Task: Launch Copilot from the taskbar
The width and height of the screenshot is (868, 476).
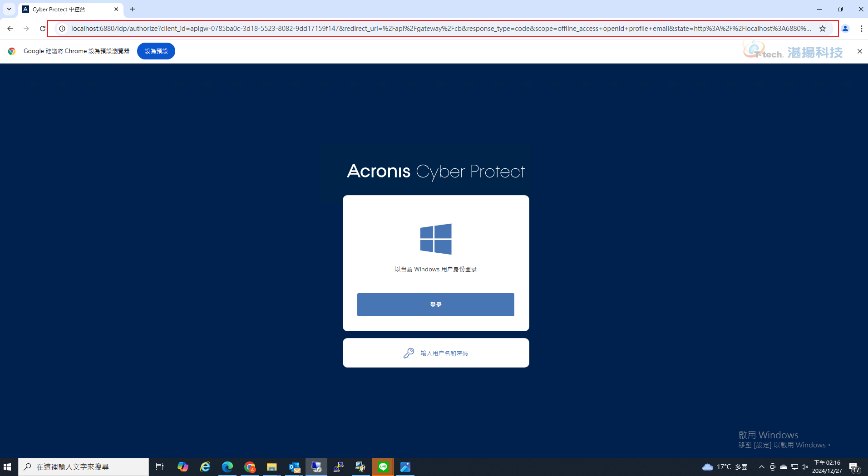Action: [x=183, y=467]
